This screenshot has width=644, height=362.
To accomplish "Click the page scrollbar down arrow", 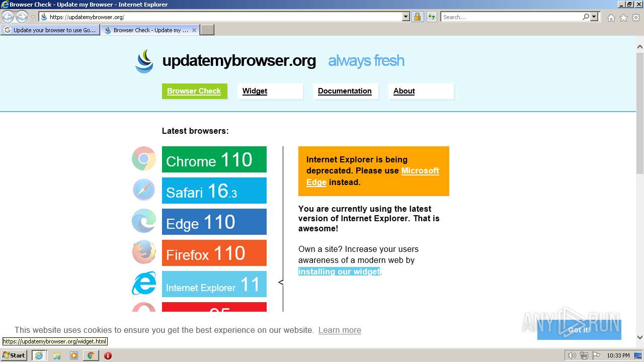I will [x=639, y=337].
